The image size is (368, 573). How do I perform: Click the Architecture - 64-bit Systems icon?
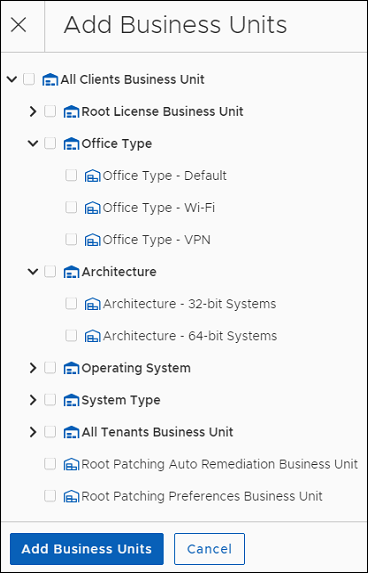coord(92,336)
